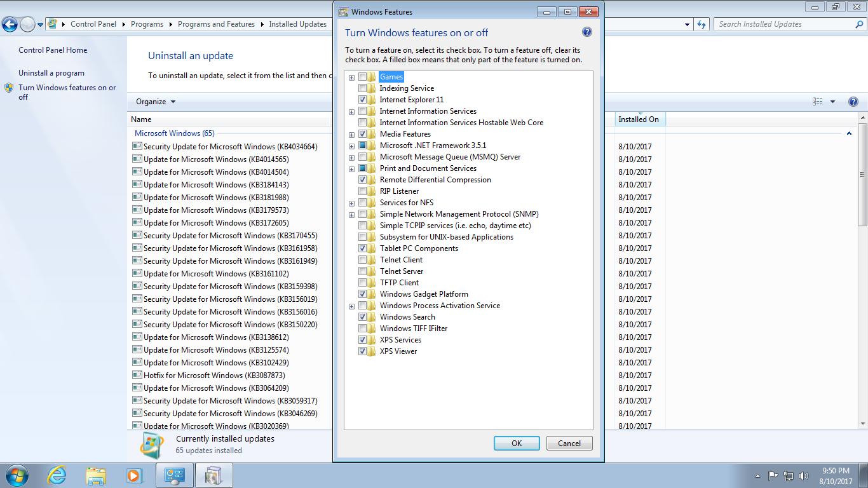Viewport: 868px width, 488px height.
Task: Click icon beside Update KB4014565
Action: coord(137,159)
